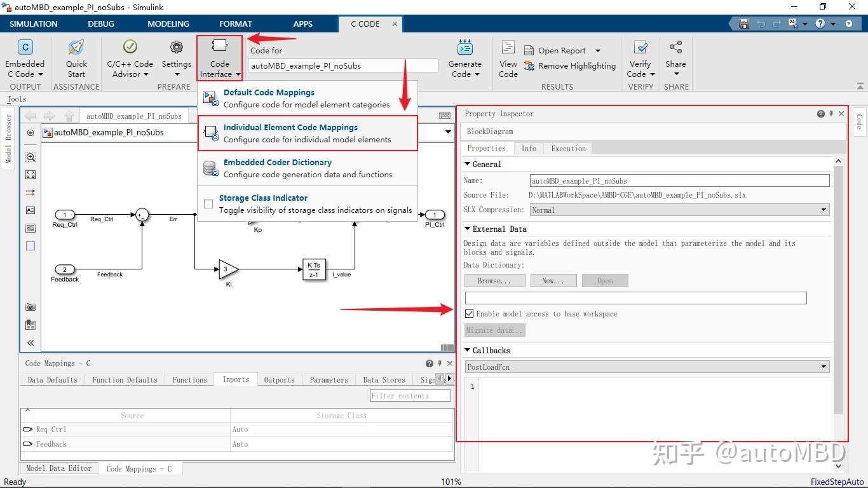Click the New... data dictionary button
This screenshot has height=488, width=868.
[x=553, y=281]
